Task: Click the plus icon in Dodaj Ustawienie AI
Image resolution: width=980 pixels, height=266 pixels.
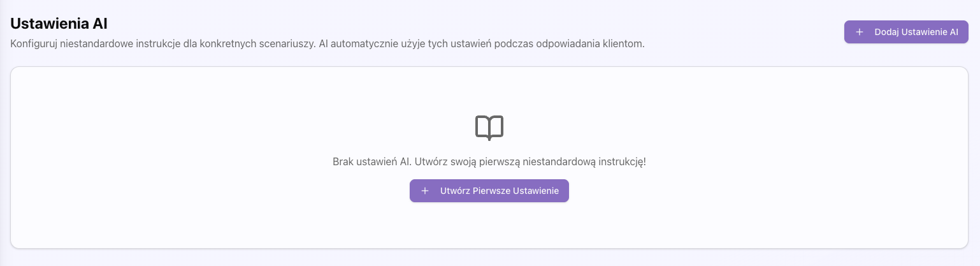Action: (860, 32)
